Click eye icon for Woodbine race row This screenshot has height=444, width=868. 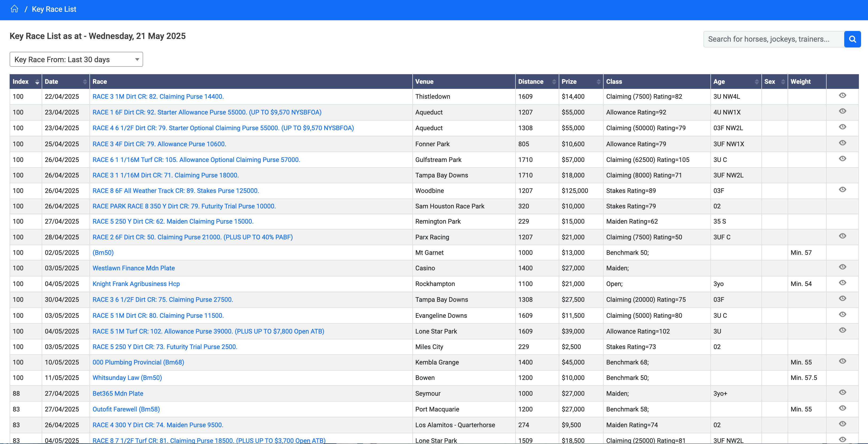tap(842, 189)
